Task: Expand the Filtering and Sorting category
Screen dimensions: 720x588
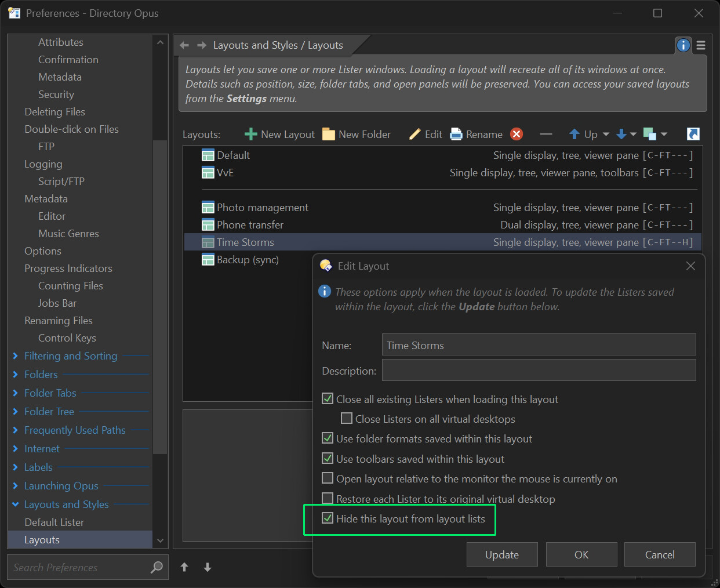Action: (x=16, y=356)
